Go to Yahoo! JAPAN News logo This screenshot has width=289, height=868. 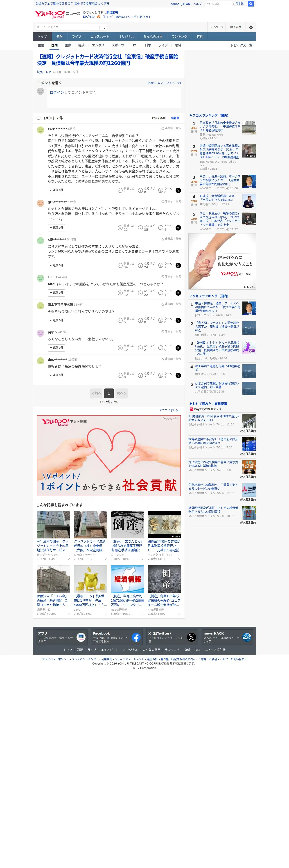pos(57,14)
